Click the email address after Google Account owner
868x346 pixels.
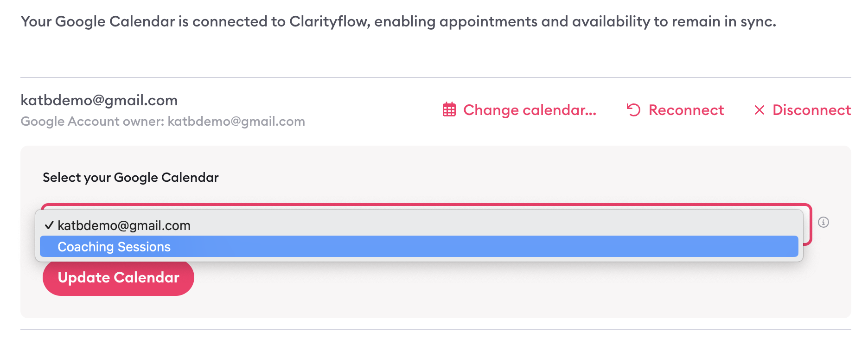coord(236,122)
